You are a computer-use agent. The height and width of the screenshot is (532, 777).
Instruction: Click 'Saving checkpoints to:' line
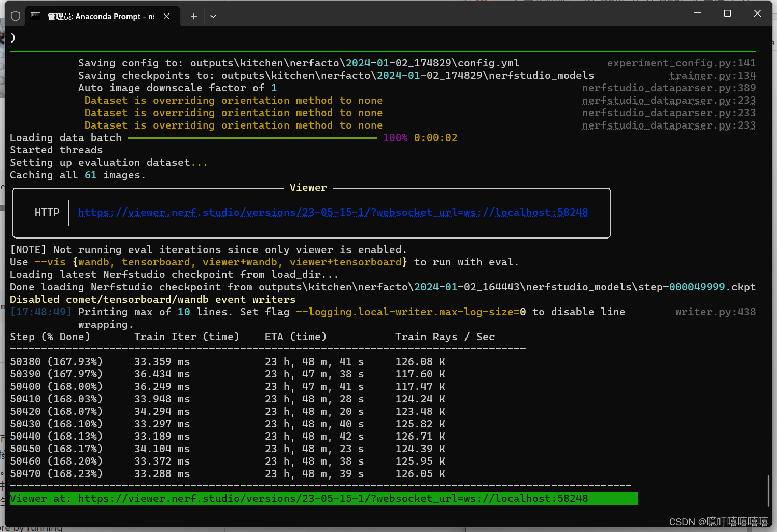pos(336,75)
